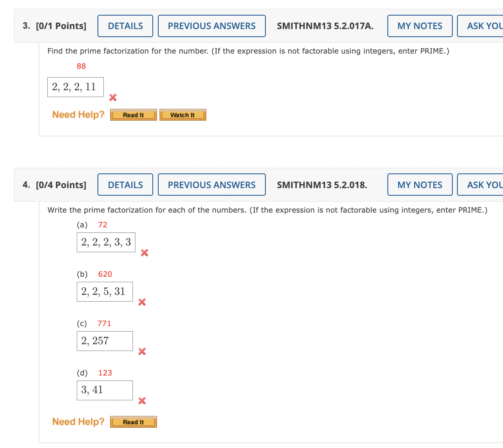503x448 pixels.
Task: Click the [0/4 Points] label
Action: pos(61,185)
